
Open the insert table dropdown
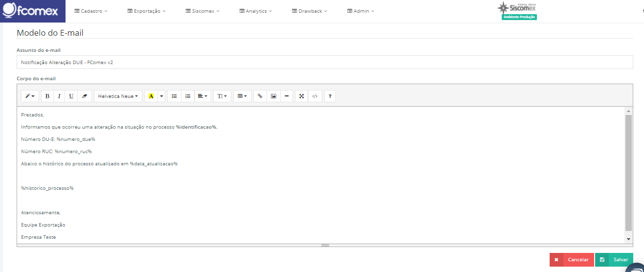tap(242, 96)
